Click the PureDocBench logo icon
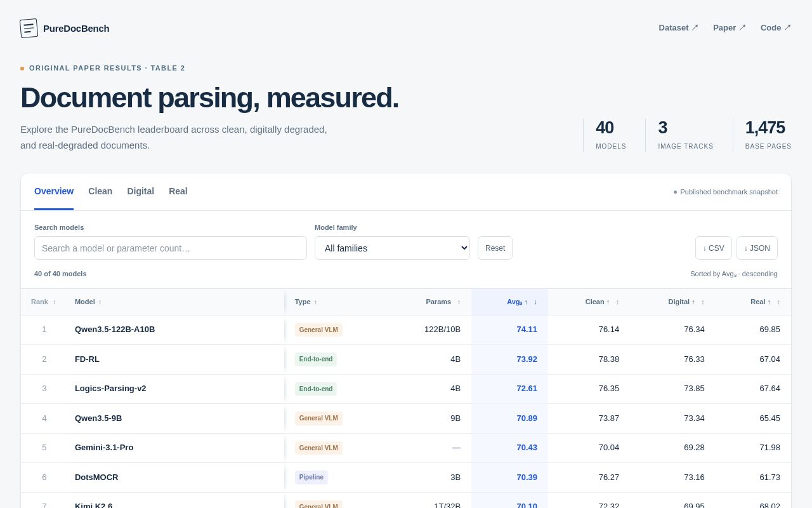The image size is (812, 508). tap(29, 28)
